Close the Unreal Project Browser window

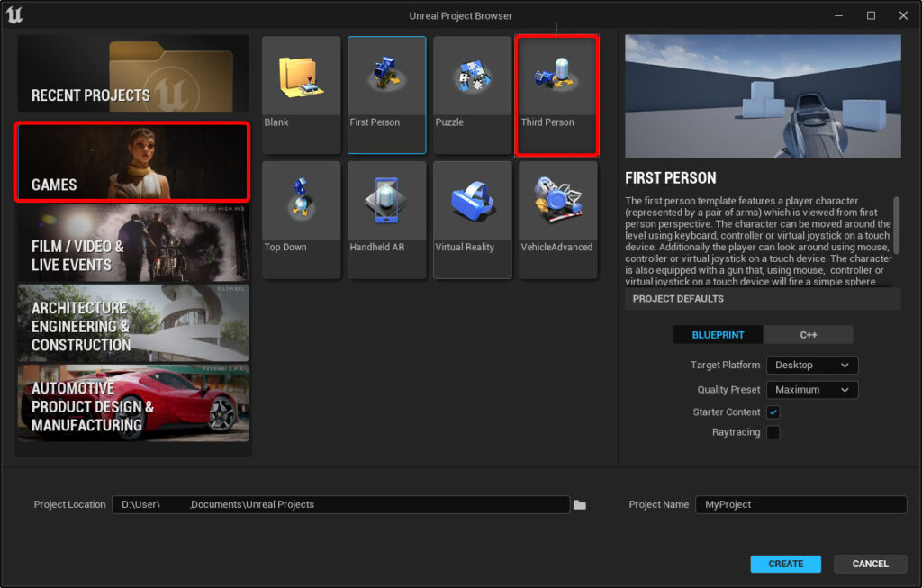(903, 16)
